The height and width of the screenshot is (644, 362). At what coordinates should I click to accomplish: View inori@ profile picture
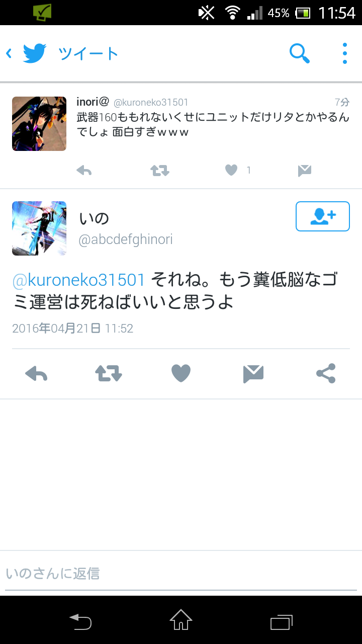39,124
